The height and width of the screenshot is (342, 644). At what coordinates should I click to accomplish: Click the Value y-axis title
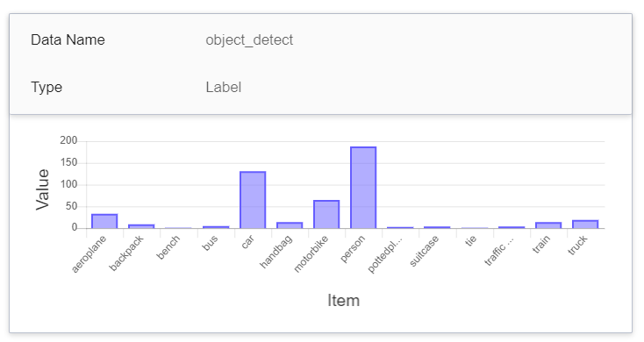click(42, 189)
